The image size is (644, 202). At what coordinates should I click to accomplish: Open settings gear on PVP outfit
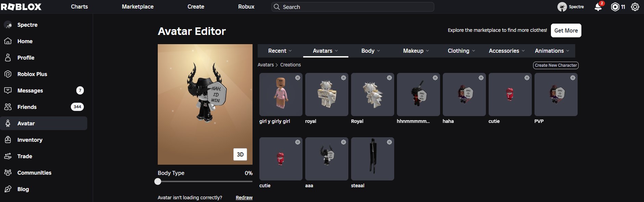click(573, 78)
